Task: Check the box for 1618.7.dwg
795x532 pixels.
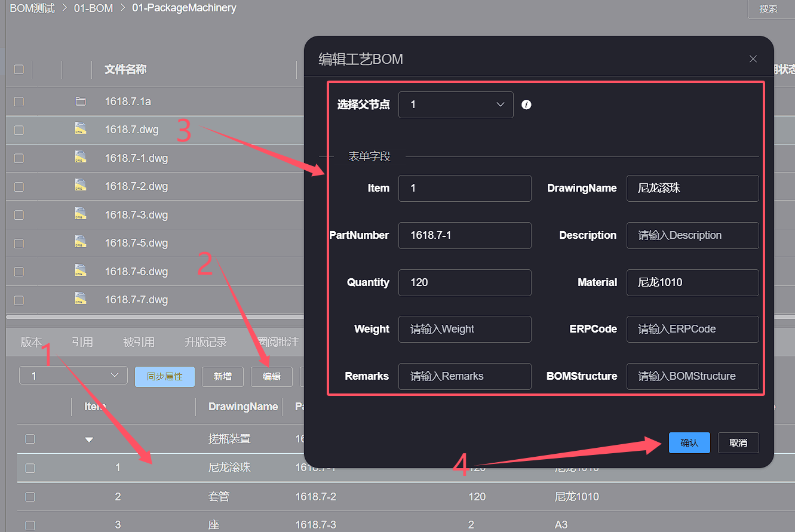Action: click(x=19, y=130)
